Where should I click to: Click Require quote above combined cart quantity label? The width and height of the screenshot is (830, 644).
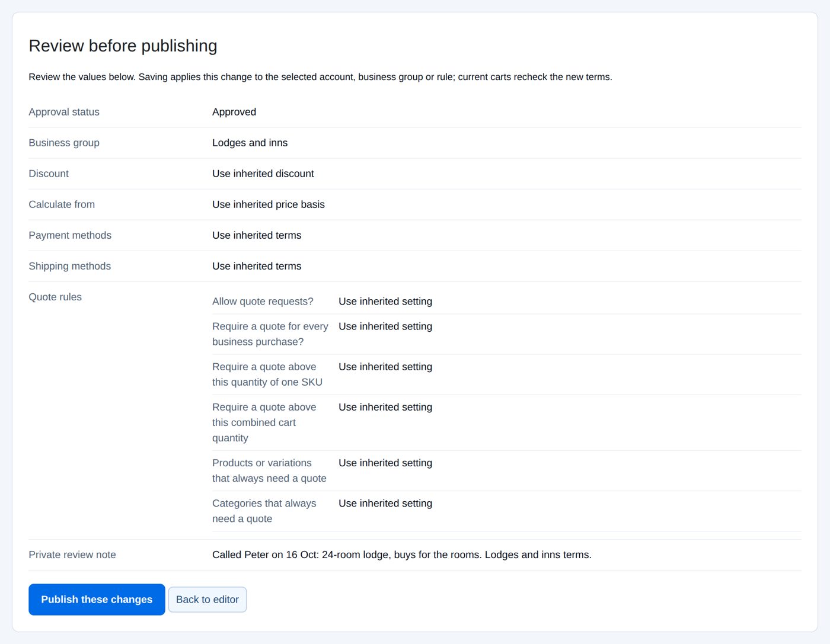tap(264, 422)
